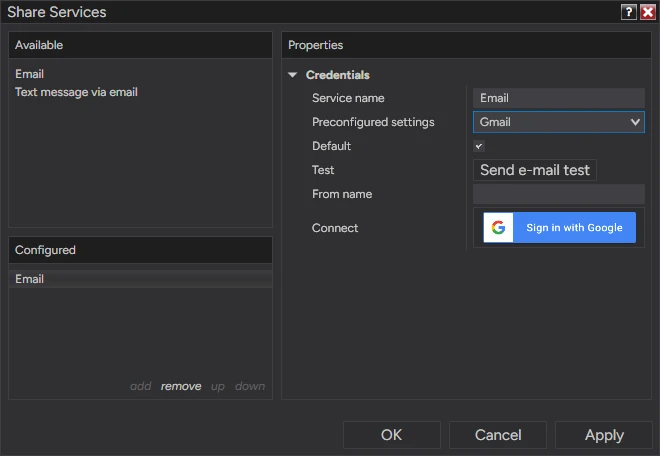Toggle the Default checkbox
Image resolution: width=660 pixels, height=456 pixels.
pyautogui.click(x=479, y=146)
